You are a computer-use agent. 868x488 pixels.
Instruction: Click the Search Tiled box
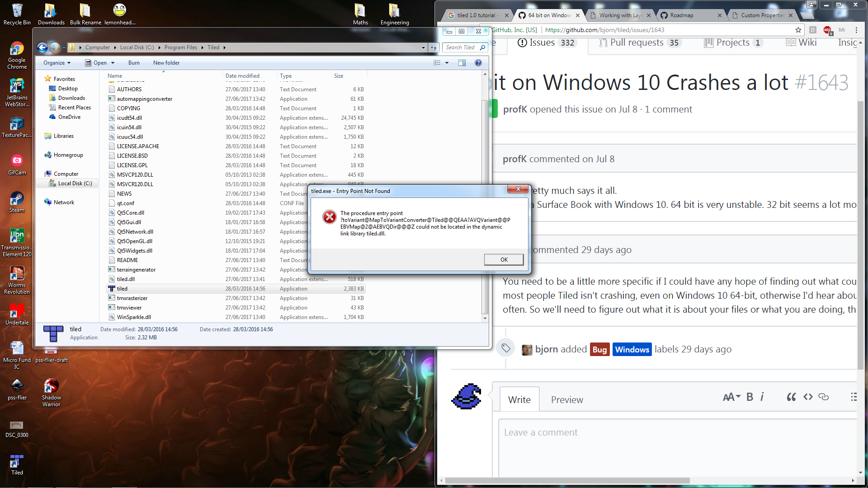pos(465,47)
